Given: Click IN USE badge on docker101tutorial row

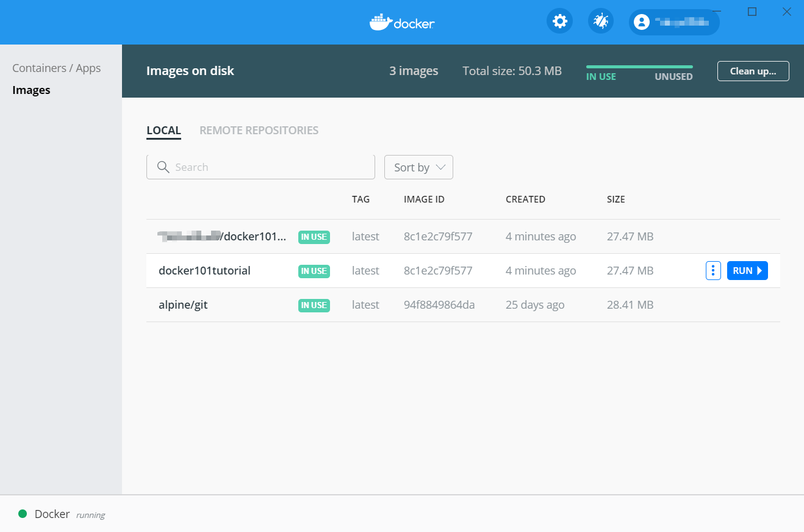Looking at the screenshot, I should coord(314,271).
